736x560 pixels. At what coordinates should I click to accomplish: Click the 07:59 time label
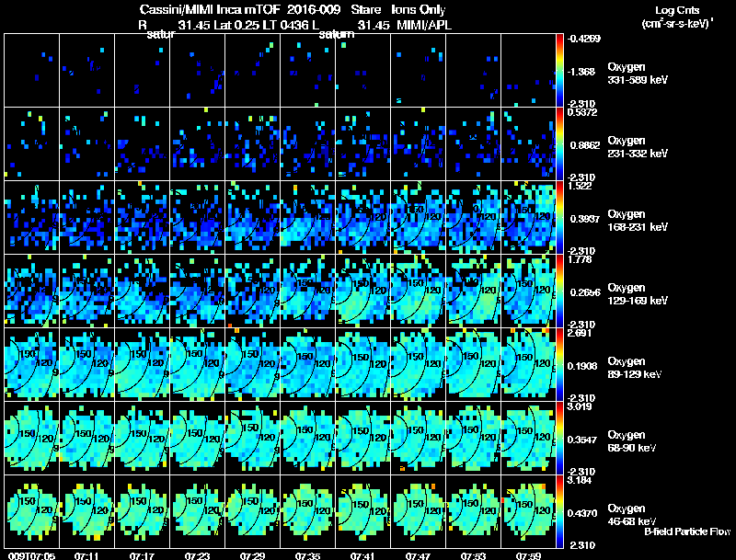point(528,555)
